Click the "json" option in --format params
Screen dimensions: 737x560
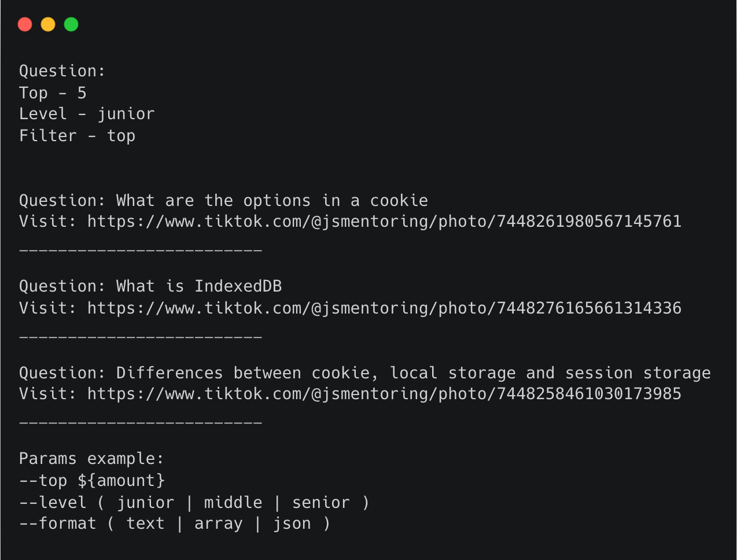(292, 524)
